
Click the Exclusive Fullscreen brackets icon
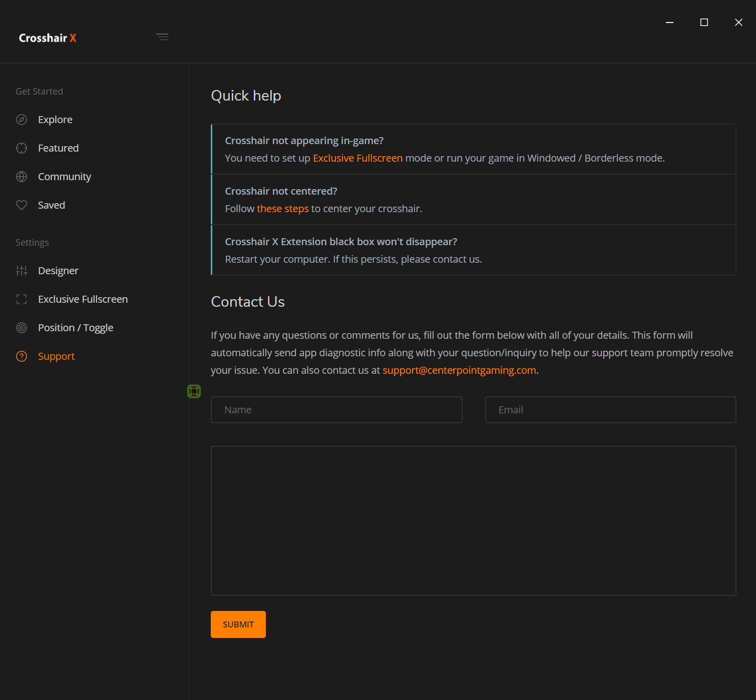[22, 299]
